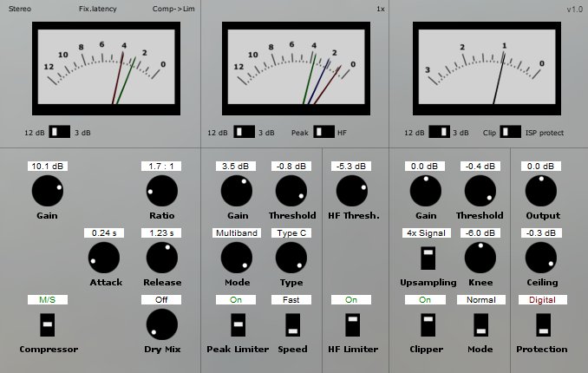Screen dimensions: 588x373
Task: Toggle the Clipper on/off switch
Action: 424,325
